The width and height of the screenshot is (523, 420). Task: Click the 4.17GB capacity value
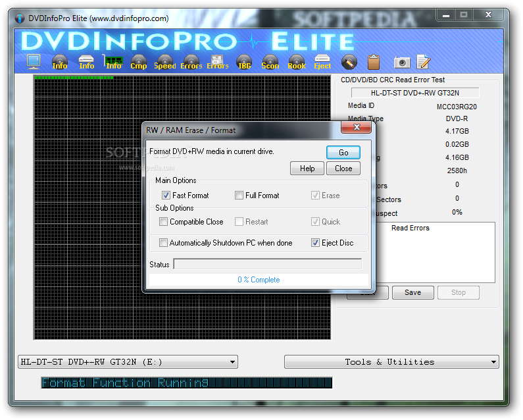(x=457, y=131)
